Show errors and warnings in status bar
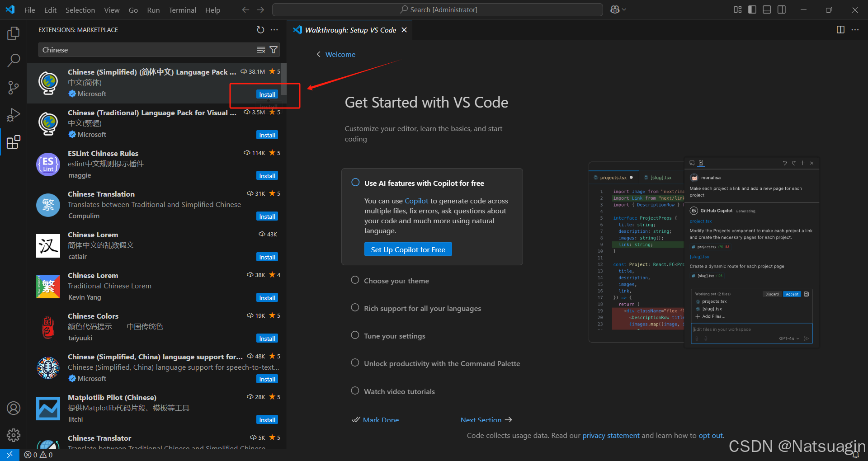Image resolution: width=868 pixels, height=461 pixels. (x=38, y=455)
